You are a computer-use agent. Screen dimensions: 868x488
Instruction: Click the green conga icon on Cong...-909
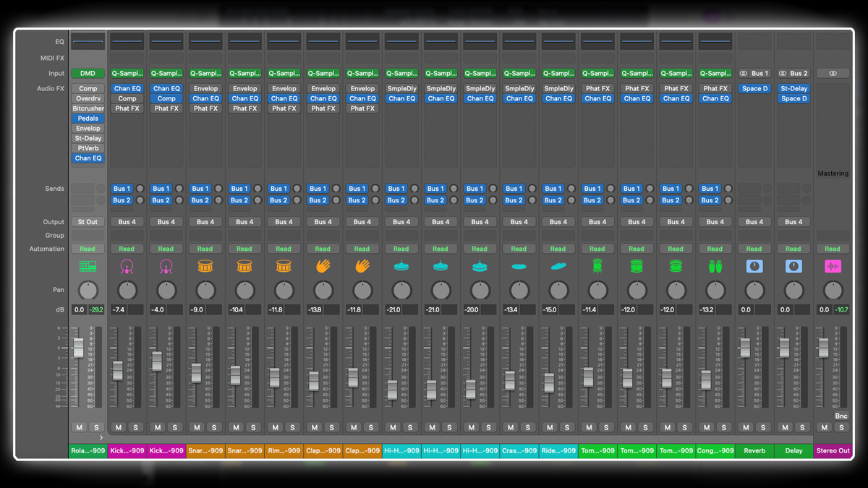point(715,267)
